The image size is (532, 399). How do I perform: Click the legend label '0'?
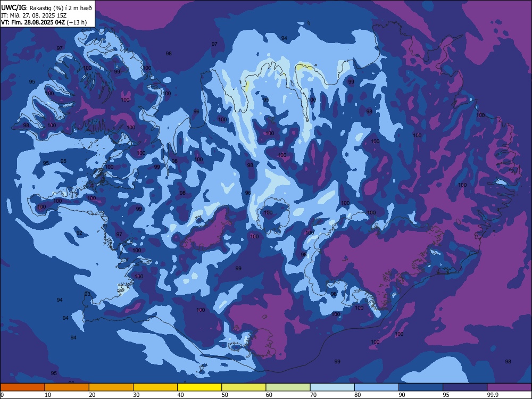pyautogui.click(x=2, y=395)
